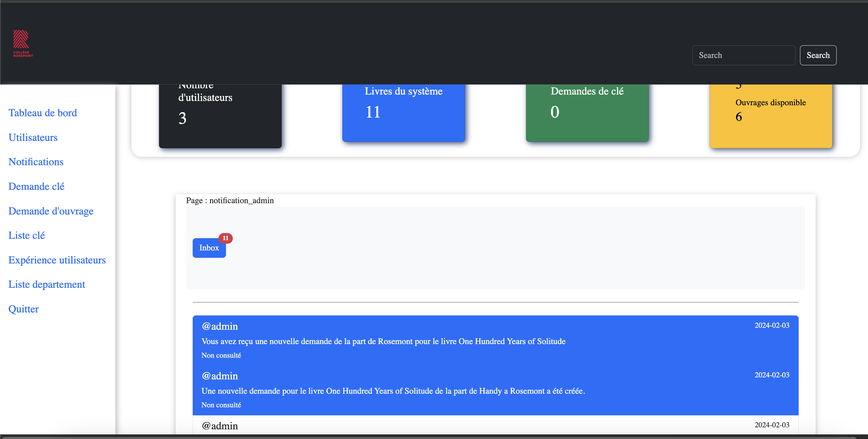Open Expérience utilisateurs

(x=57, y=259)
